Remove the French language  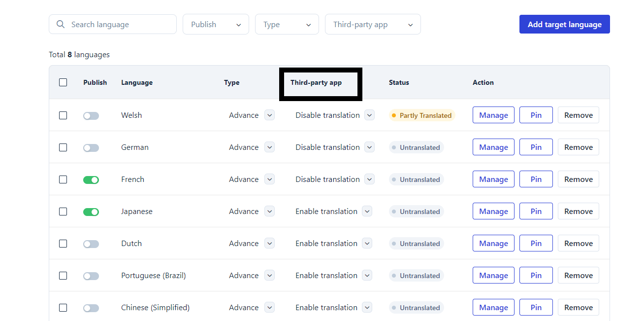[579, 179]
